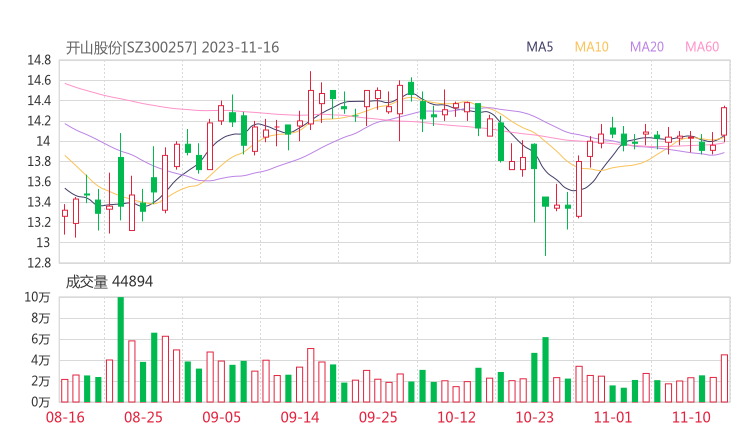Click the 2万 volume axis label

[x=41, y=381]
